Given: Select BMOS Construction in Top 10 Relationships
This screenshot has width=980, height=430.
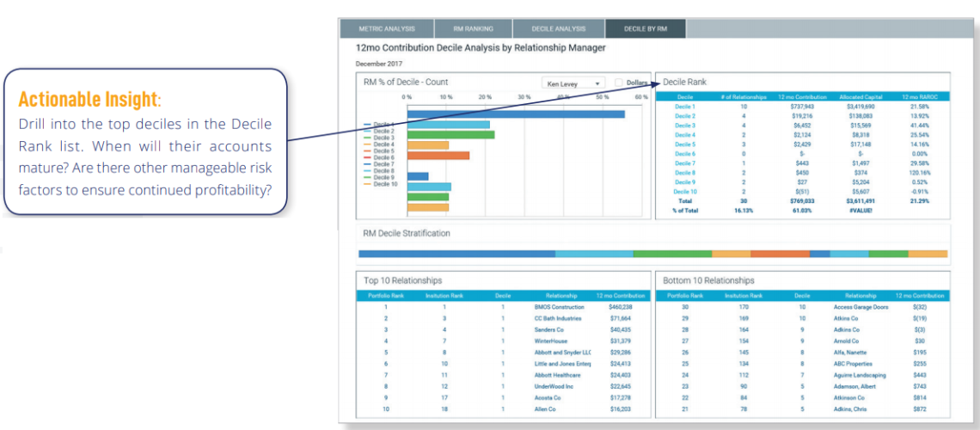Looking at the screenshot, I should pyautogui.click(x=559, y=307).
